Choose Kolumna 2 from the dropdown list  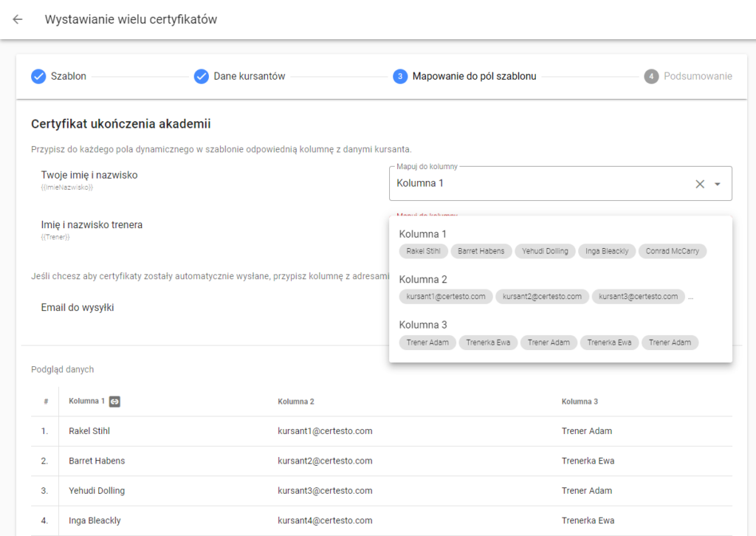(x=560, y=288)
